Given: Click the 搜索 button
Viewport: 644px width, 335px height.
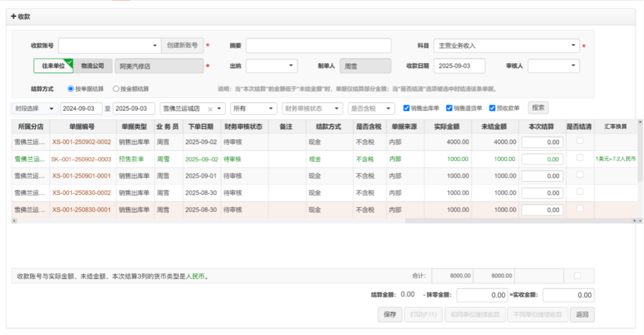Looking at the screenshot, I should (538, 108).
